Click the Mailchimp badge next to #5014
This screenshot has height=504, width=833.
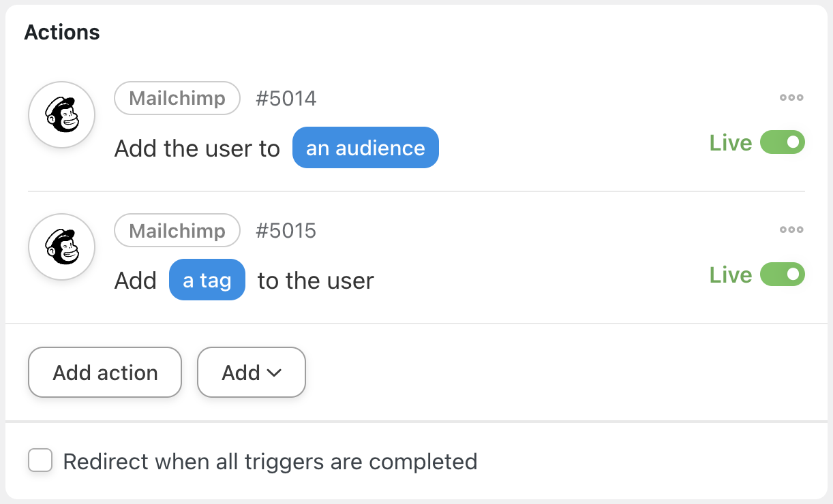pos(177,98)
